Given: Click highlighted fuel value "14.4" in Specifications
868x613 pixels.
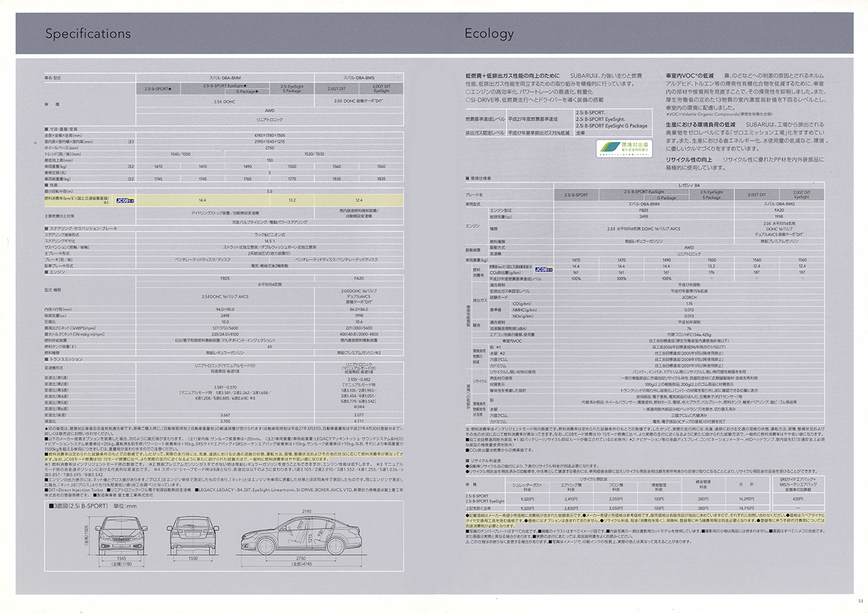Looking at the screenshot, I should tap(202, 200).
